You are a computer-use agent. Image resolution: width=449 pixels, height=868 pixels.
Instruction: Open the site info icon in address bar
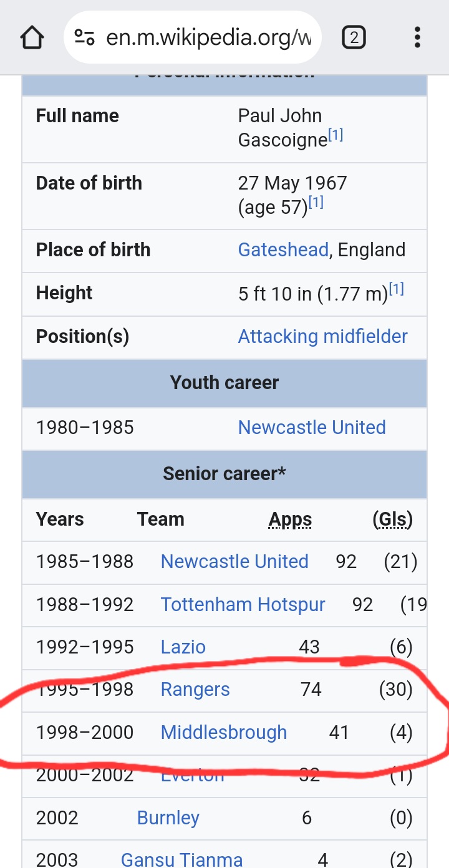tap(84, 38)
